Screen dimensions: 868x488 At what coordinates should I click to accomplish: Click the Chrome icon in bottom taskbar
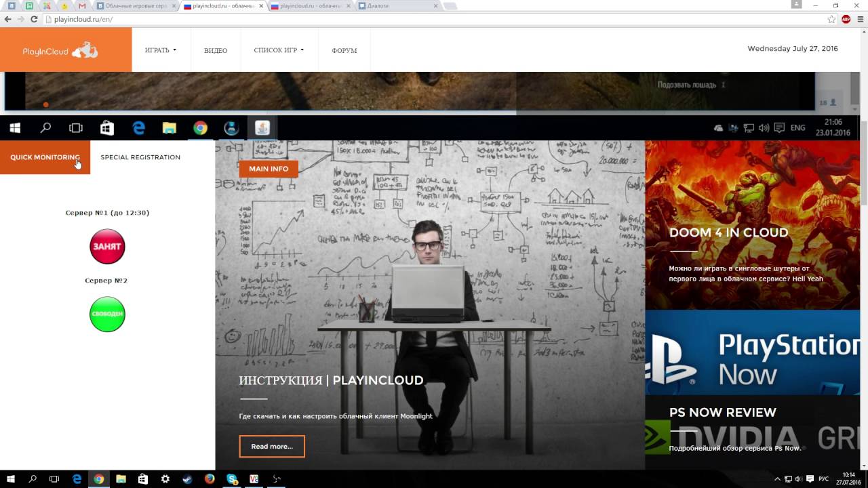(99, 479)
